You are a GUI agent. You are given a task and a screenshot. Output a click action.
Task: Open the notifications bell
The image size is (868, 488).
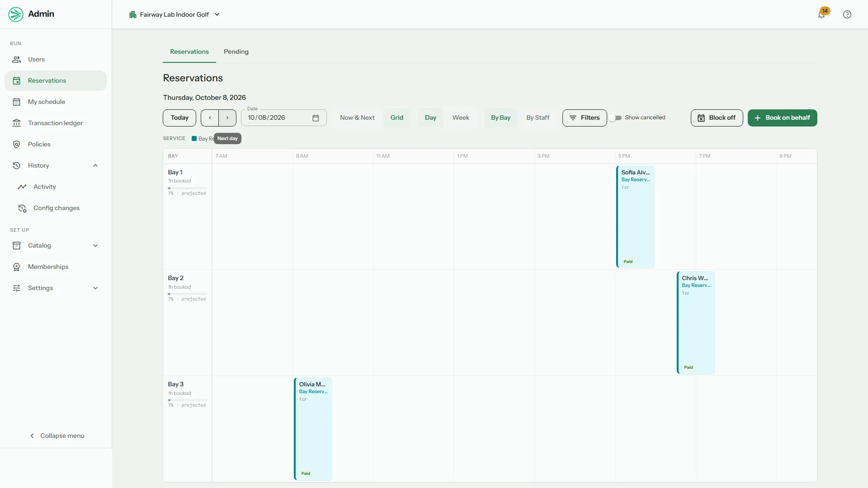tap(821, 14)
